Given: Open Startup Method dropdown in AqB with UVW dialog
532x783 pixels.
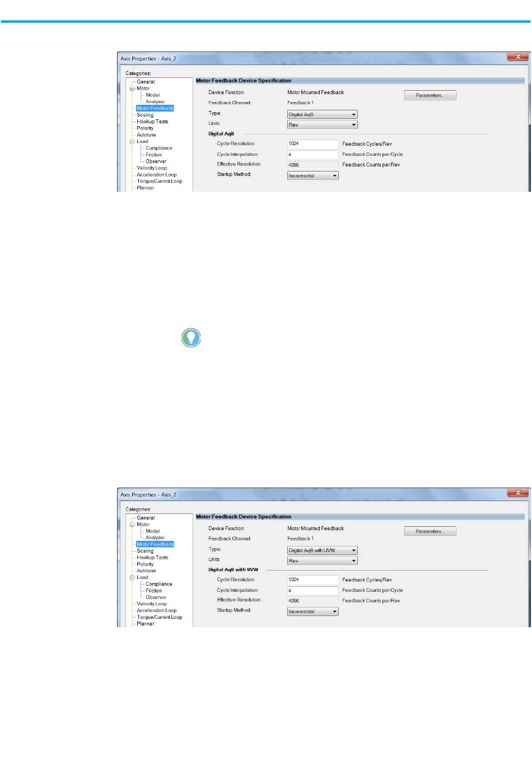Looking at the screenshot, I should pyautogui.click(x=312, y=611).
